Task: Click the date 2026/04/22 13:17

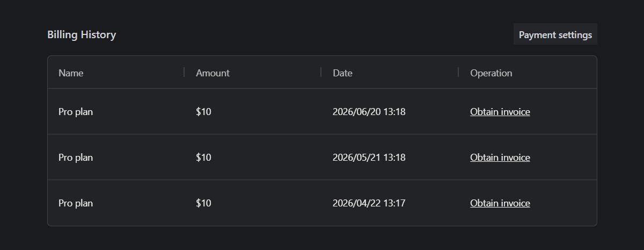Action: click(x=369, y=203)
